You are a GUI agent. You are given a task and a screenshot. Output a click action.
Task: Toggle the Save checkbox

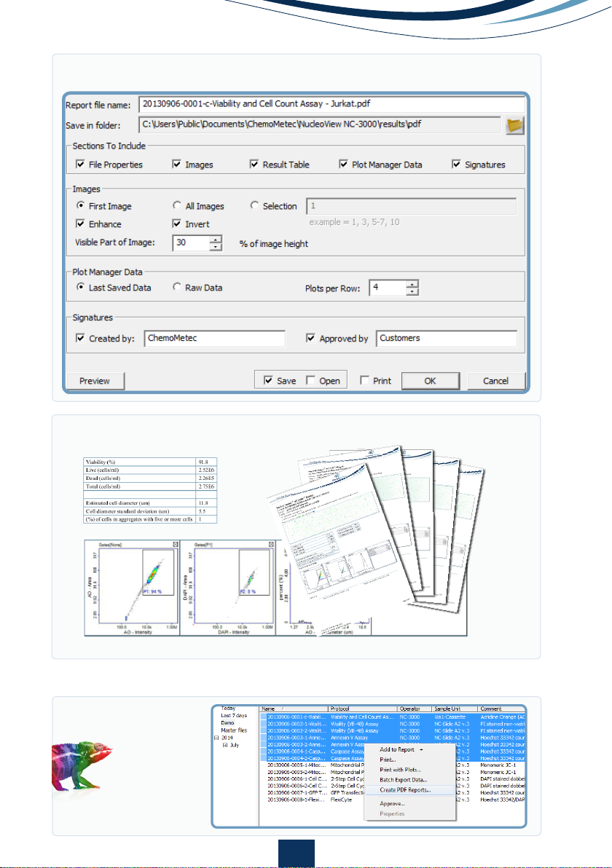268,380
